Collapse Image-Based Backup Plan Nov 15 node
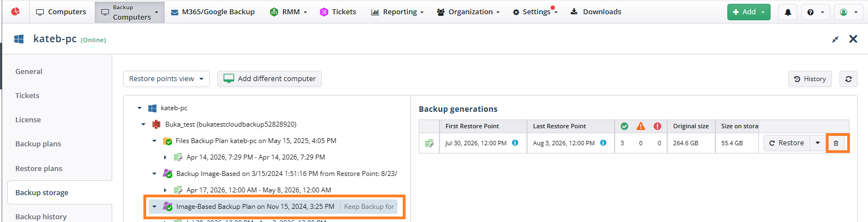The width and height of the screenshot is (868, 222). click(154, 207)
